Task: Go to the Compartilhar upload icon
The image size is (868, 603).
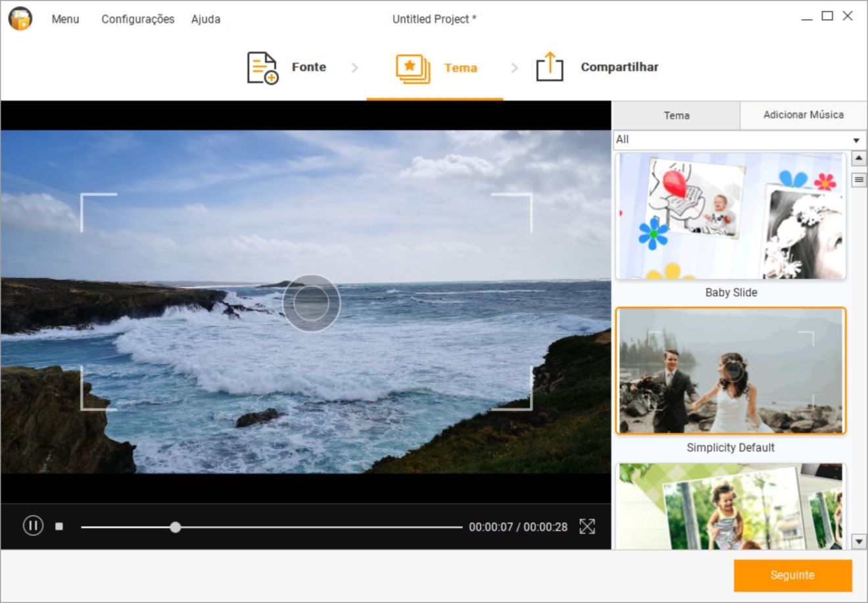Action: point(550,66)
